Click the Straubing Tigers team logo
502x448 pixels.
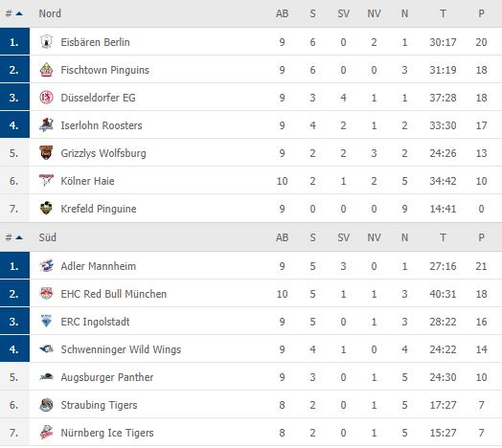[x=46, y=405]
